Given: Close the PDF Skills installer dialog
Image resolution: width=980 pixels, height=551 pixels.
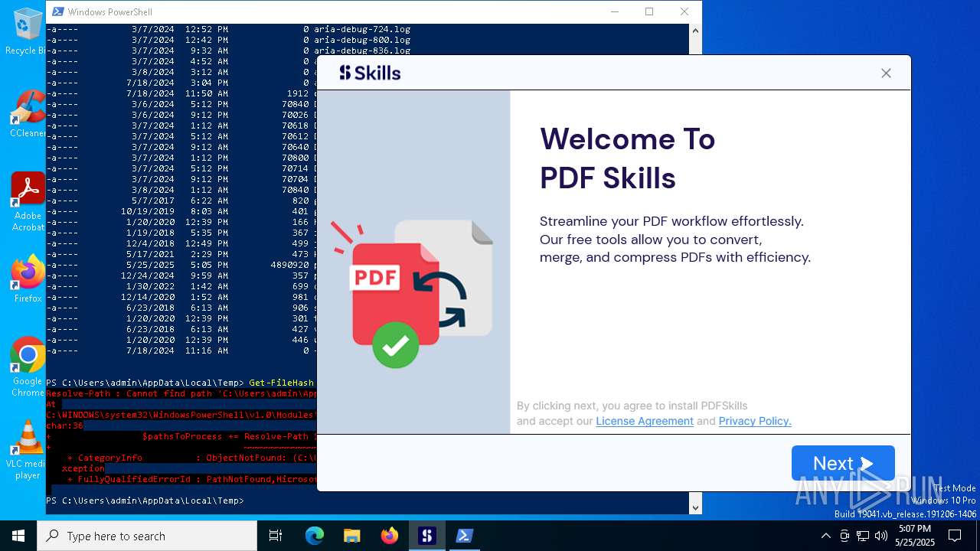Looking at the screenshot, I should coord(886,73).
